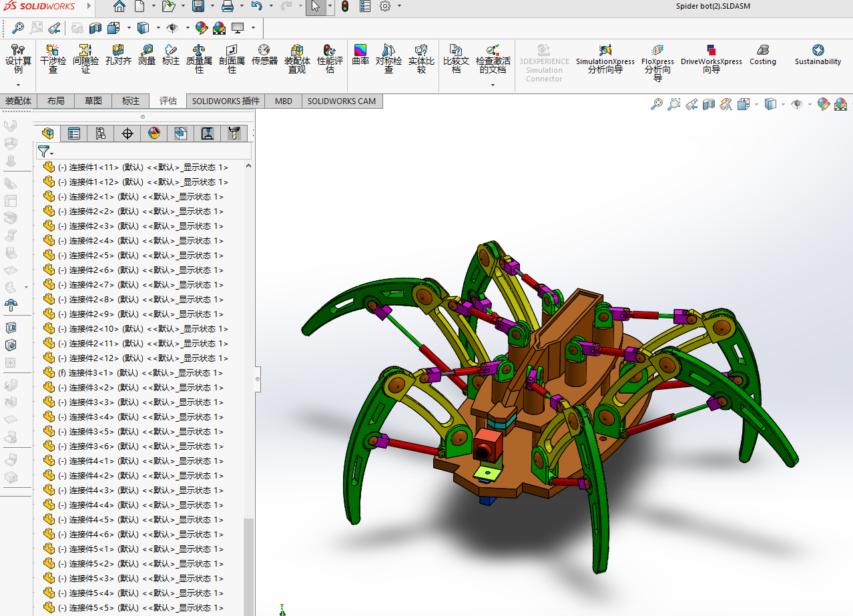The height and width of the screenshot is (616, 853).
Task: Open the dropdown arrow beside the Save icon
Action: pyautogui.click(x=212, y=7)
